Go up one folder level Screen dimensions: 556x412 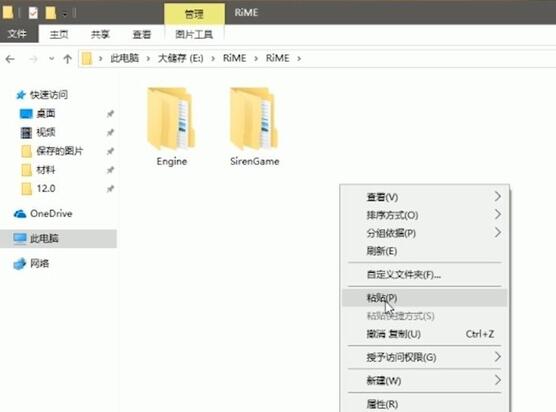(67, 59)
